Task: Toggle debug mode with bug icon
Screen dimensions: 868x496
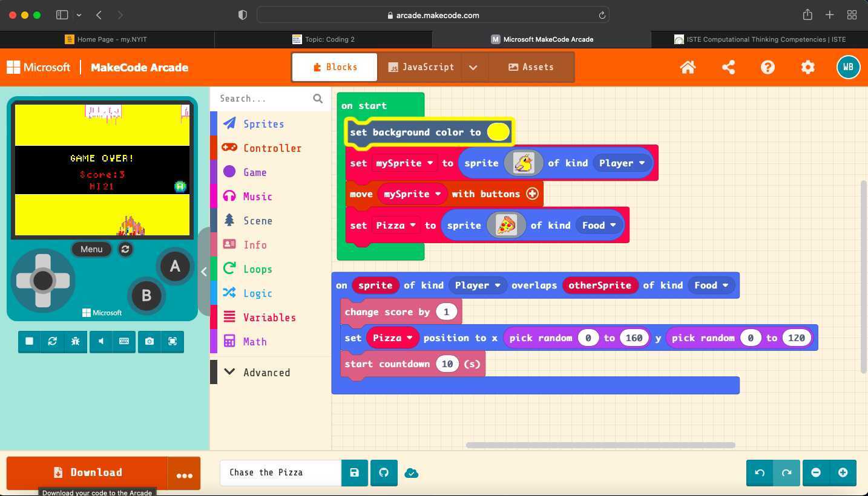Action: tap(76, 341)
